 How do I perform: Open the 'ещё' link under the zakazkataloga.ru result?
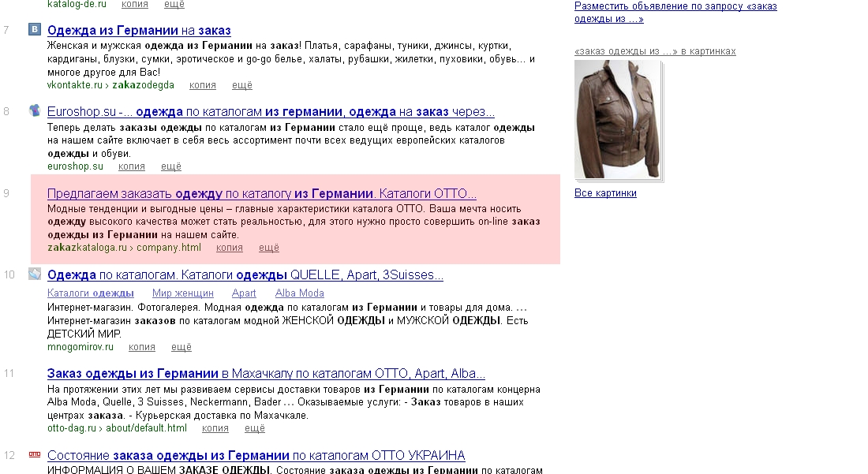coord(269,248)
